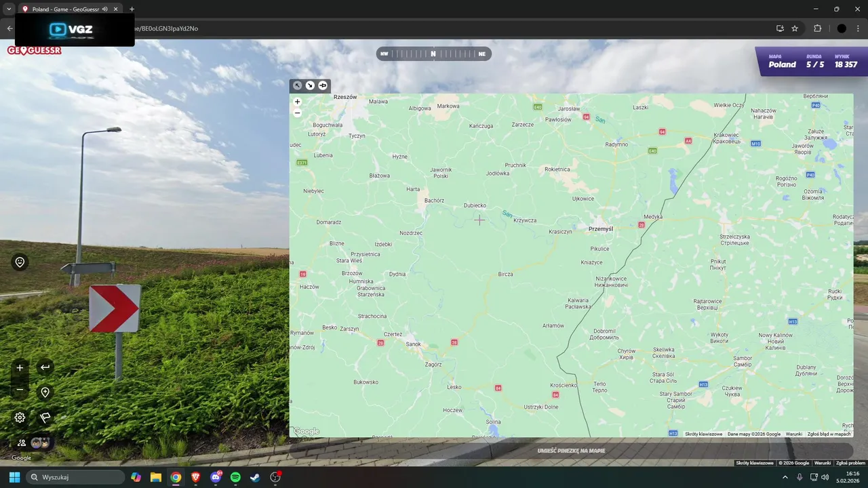Open the taskbar volume control

pos(825,477)
